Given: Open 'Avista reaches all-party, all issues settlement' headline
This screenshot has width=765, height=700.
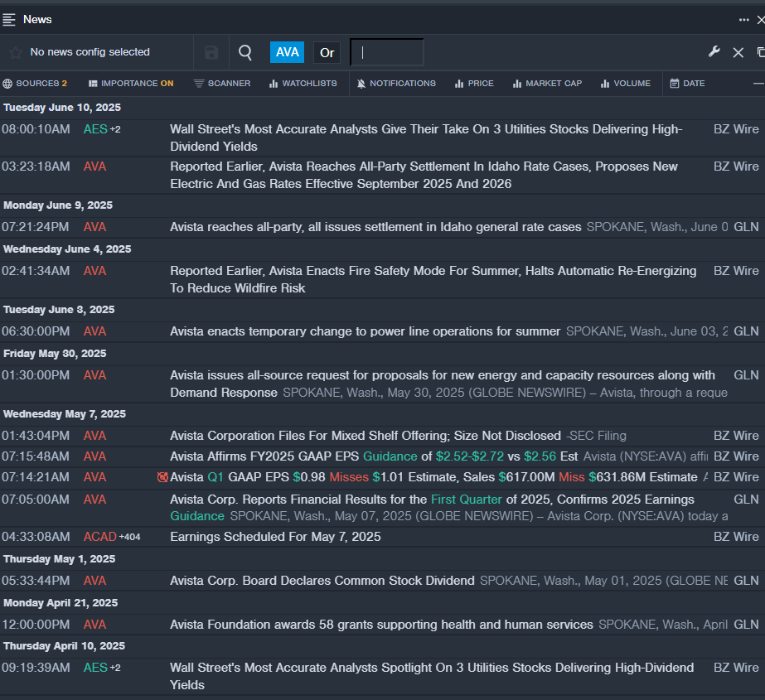Looking at the screenshot, I should pos(375,227).
